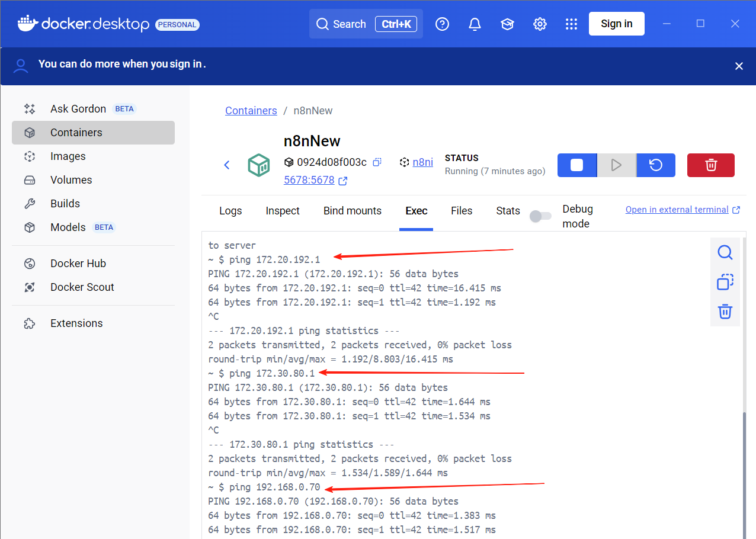The image size is (756, 539).
Task: Click the 'ping 172.30.80.1' command line
Action: tap(261, 373)
